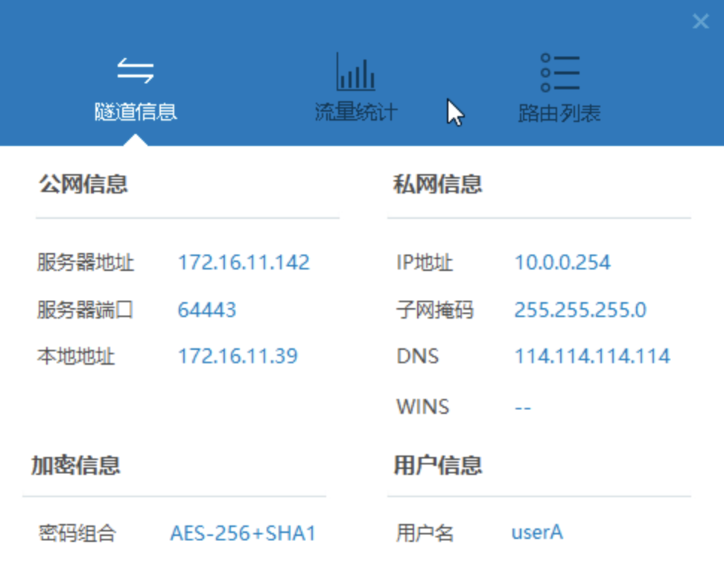The height and width of the screenshot is (588, 724).
Task: Click the server port value 64443
Action: [206, 310]
